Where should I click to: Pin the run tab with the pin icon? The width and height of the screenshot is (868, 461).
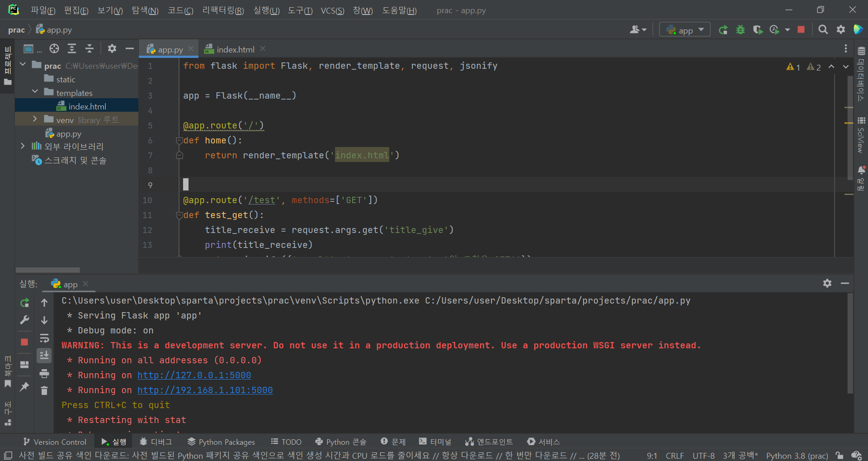point(24,386)
